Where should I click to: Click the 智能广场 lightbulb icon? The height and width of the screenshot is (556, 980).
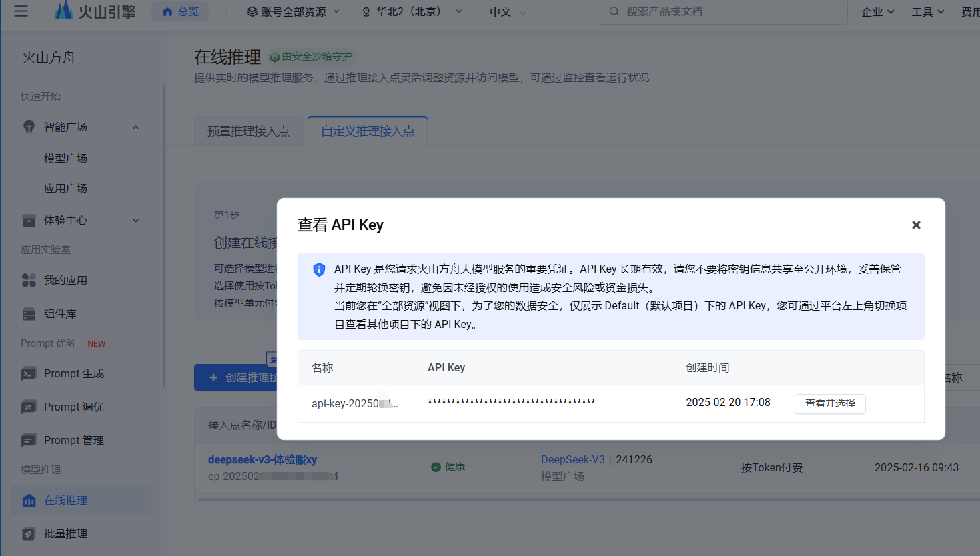[29, 127]
